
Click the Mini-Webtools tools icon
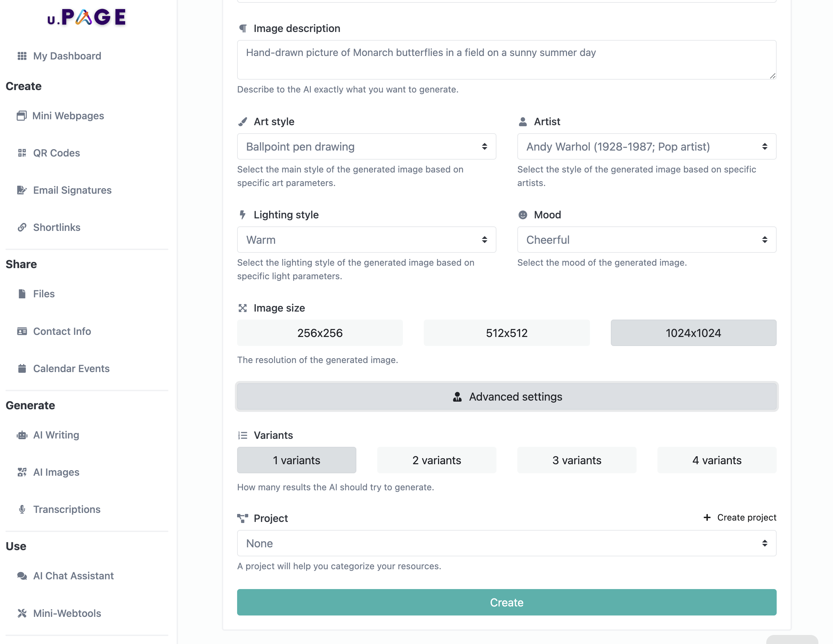(22, 613)
